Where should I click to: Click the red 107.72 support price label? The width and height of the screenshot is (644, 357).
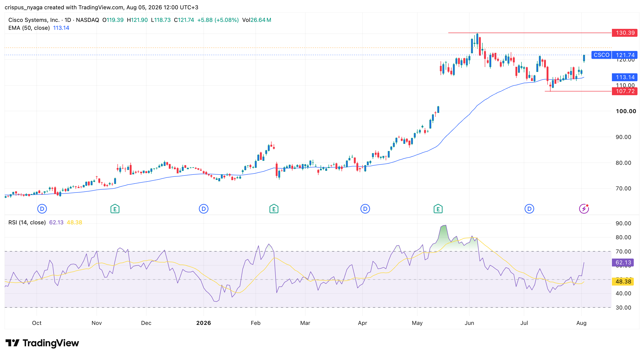624,91
